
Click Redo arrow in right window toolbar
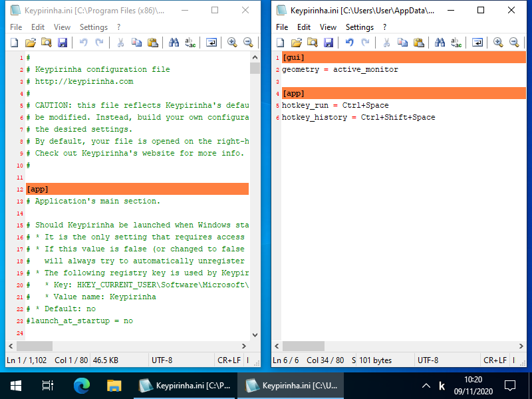[x=365, y=43]
